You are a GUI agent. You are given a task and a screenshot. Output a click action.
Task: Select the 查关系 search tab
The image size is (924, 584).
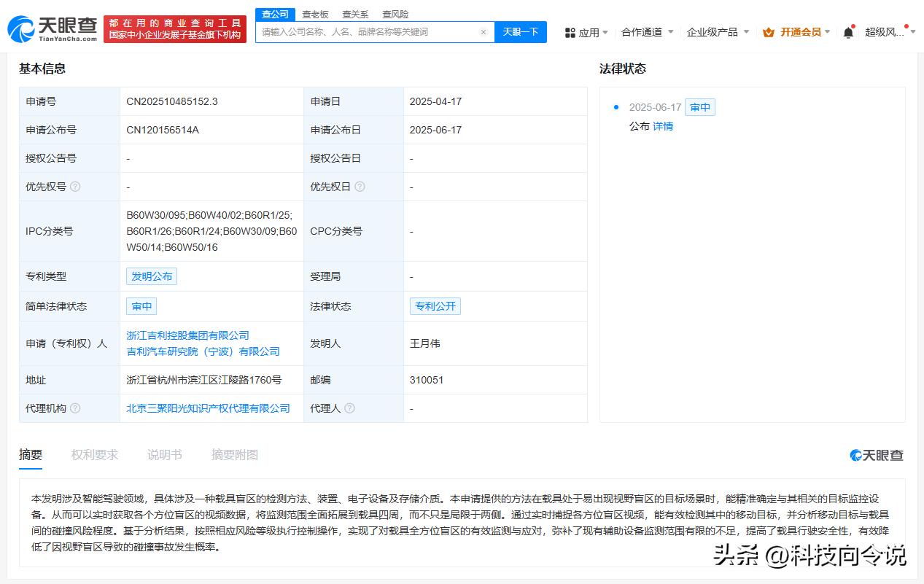pos(355,14)
